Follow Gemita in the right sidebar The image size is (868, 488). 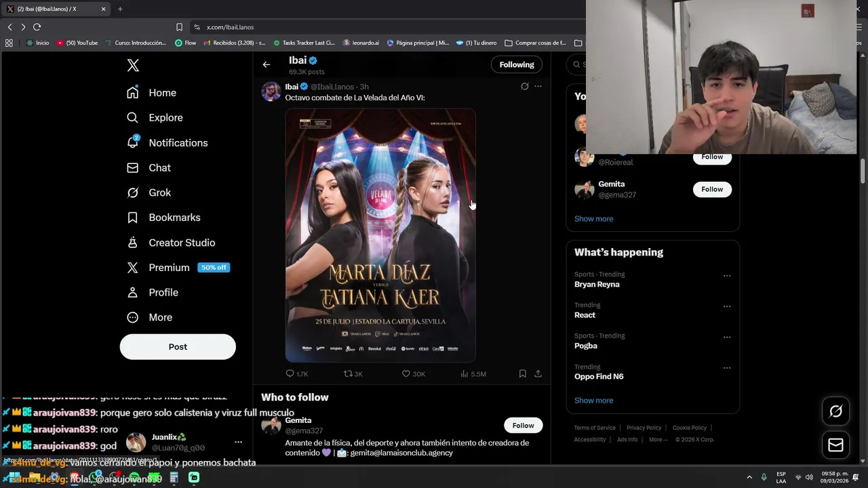point(712,189)
